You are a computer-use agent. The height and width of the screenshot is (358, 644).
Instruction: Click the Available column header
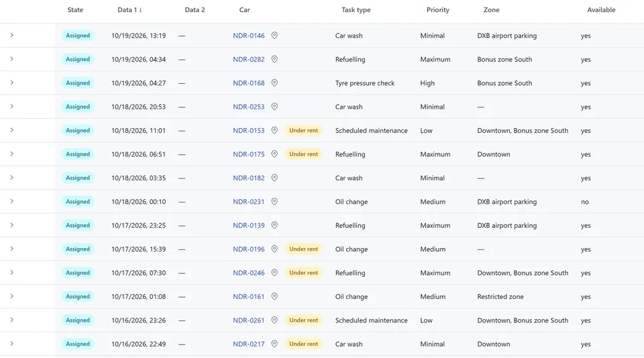(x=601, y=10)
